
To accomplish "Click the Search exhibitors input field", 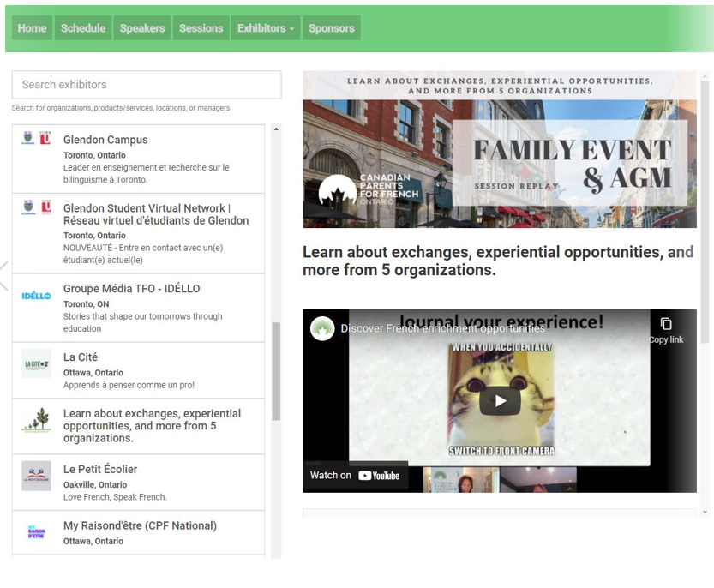I will coord(147,85).
